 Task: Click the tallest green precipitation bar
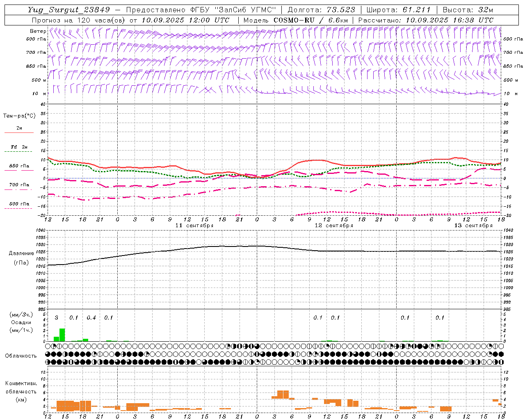[62, 335]
